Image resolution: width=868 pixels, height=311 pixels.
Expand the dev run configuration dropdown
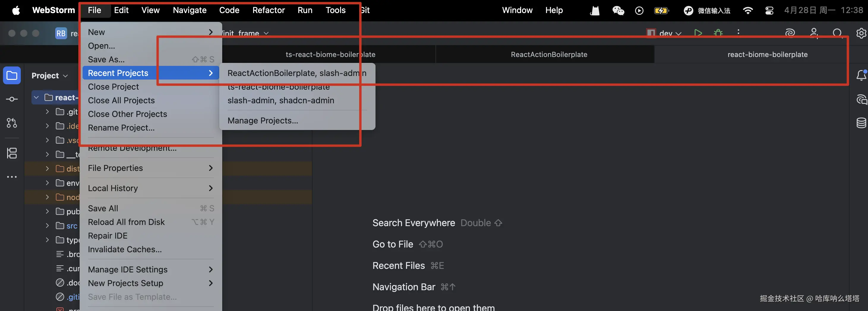coord(670,33)
